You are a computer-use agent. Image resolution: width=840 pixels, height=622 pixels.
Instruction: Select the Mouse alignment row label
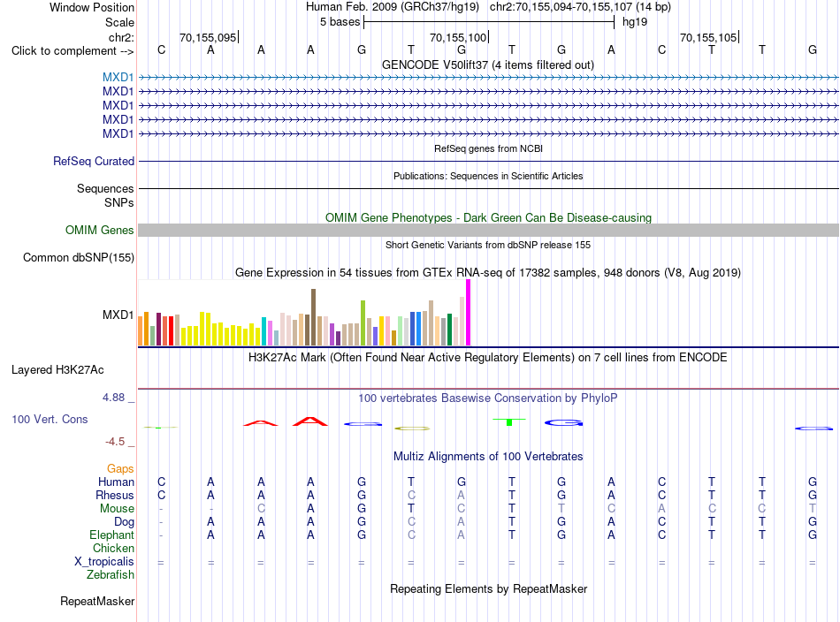click(117, 509)
